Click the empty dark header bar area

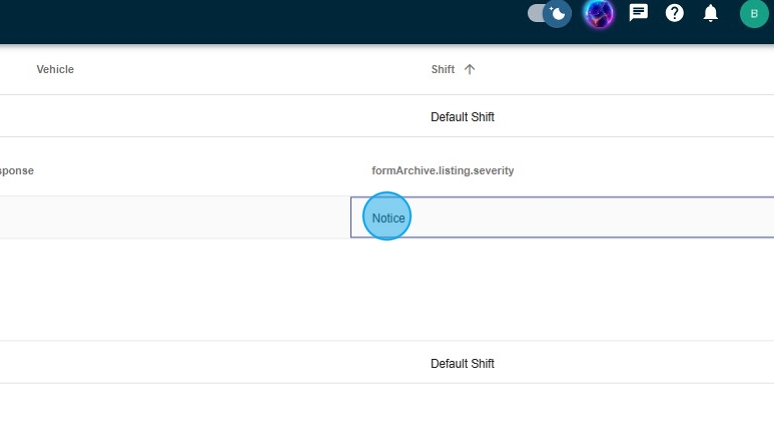tap(250, 20)
